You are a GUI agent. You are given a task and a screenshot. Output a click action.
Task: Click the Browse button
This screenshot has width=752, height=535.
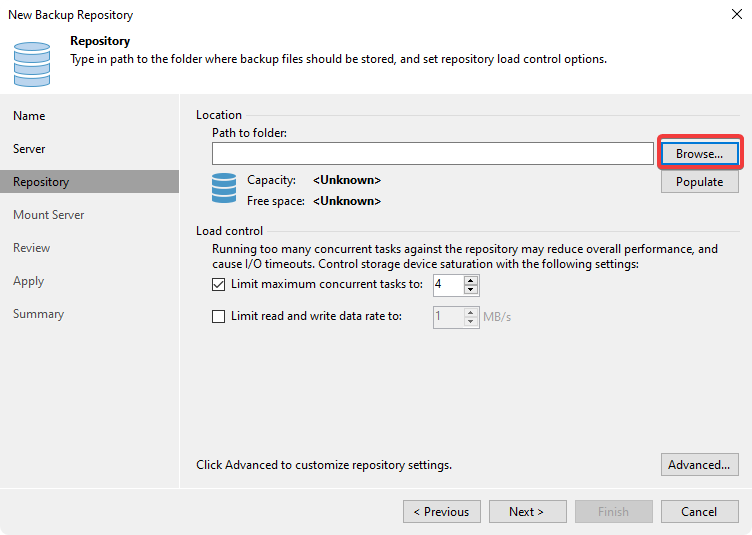[x=699, y=154]
